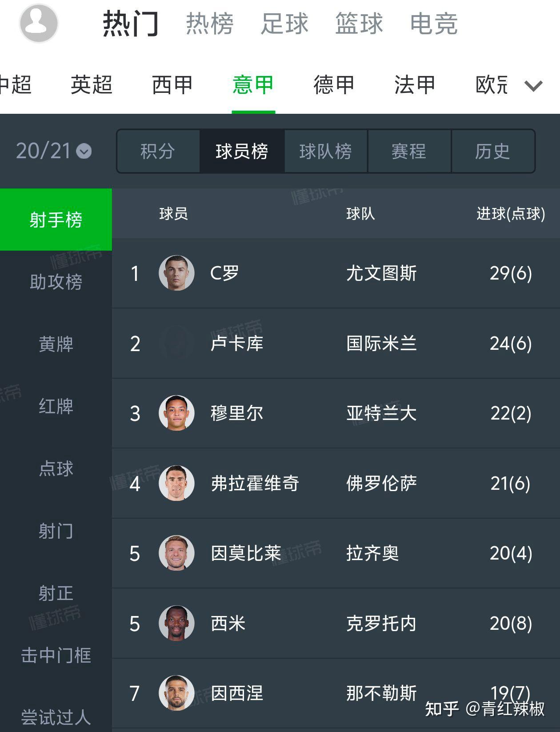The image size is (560, 732).
Task: Open the 历史 history tab
Action: [493, 151]
